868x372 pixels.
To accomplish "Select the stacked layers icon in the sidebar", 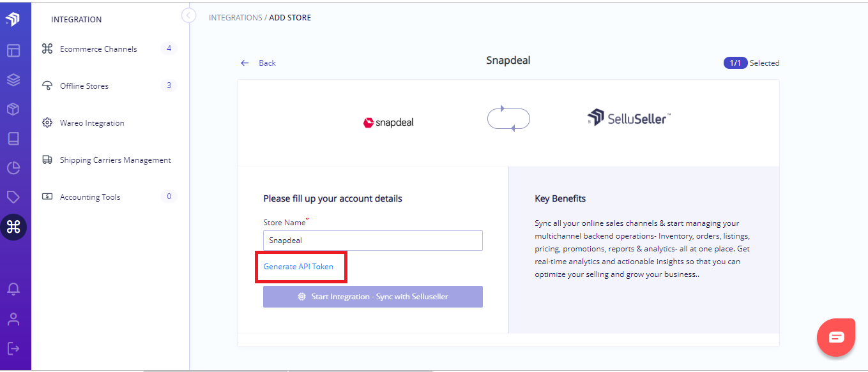I will [x=13, y=80].
